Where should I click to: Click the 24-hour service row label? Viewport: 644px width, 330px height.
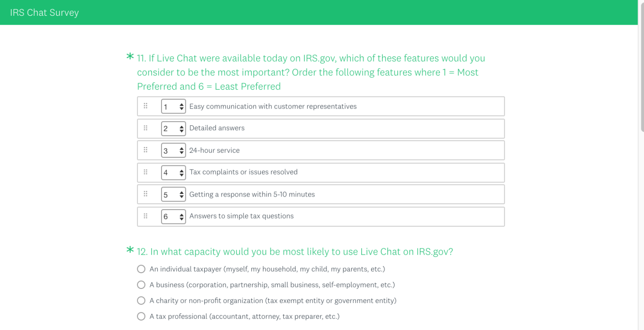pyautogui.click(x=214, y=150)
